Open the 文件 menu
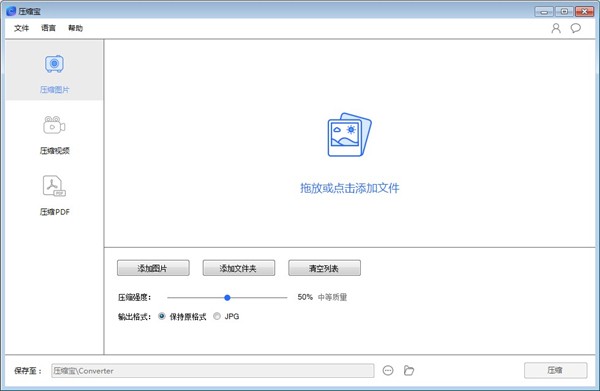This screenshot has height=391, width=600. point(21,28)
